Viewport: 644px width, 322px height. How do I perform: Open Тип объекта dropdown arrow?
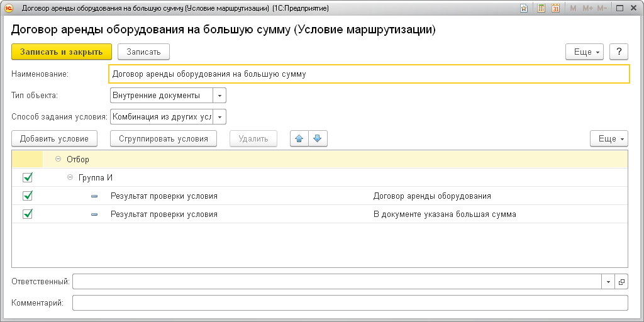coord(219,96)
